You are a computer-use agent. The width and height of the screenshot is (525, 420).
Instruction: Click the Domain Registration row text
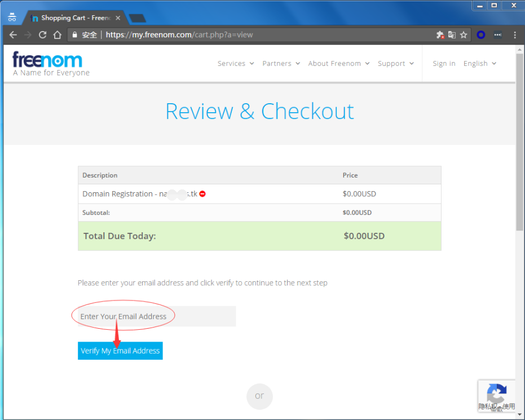point(140,194)
